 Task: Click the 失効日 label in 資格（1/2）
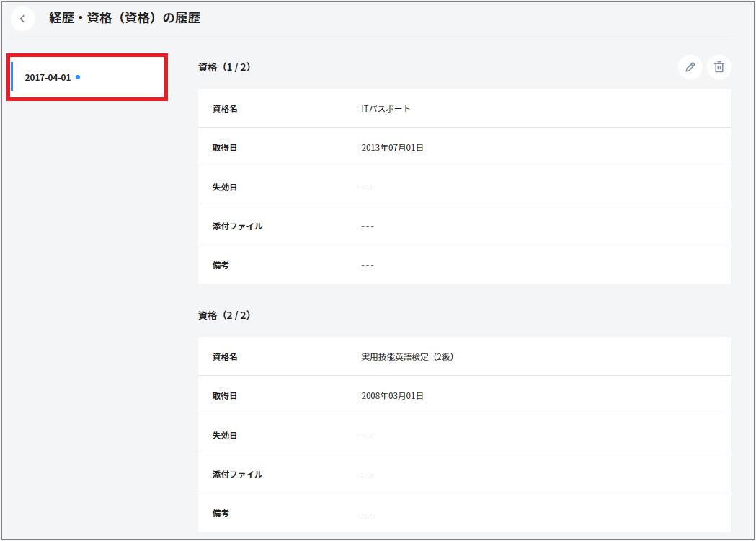225,188
